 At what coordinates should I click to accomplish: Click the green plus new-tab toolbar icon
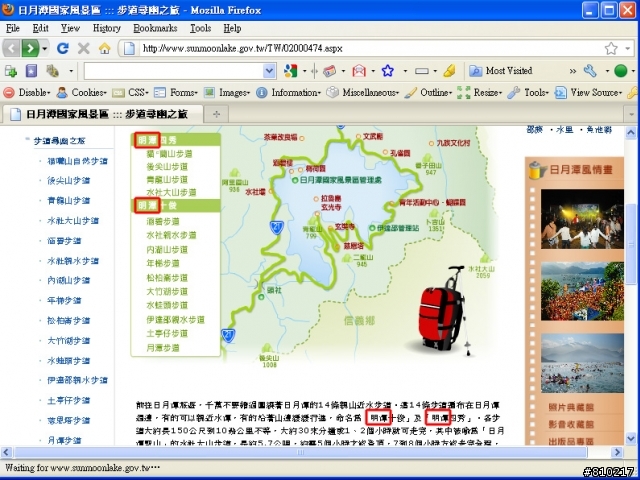click(11, 71)
